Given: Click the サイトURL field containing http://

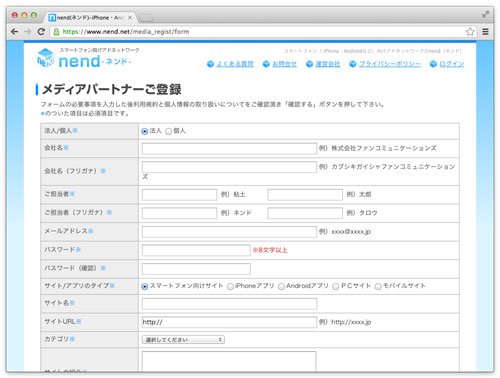Looking at the screenshot, I should (x=229, y=322).
